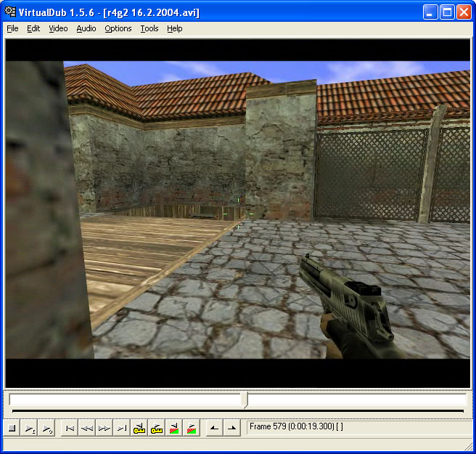The image size is (476, 454).
Task: Set selection start mark-in
Action: click(x=214, y=428)
